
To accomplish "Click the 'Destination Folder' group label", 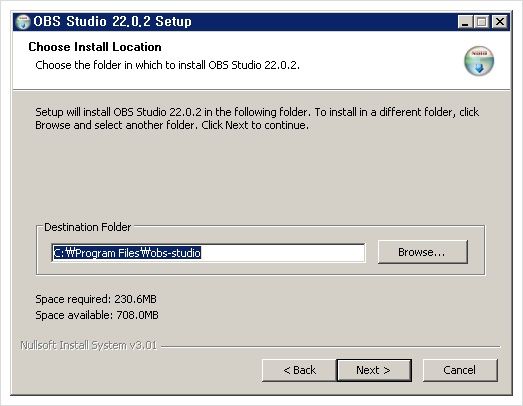I will click(88, 227).
